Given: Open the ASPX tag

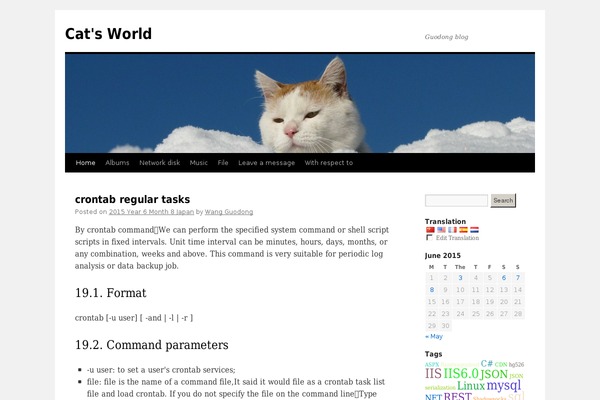Looking at the screenshot, I should [432, 365].
